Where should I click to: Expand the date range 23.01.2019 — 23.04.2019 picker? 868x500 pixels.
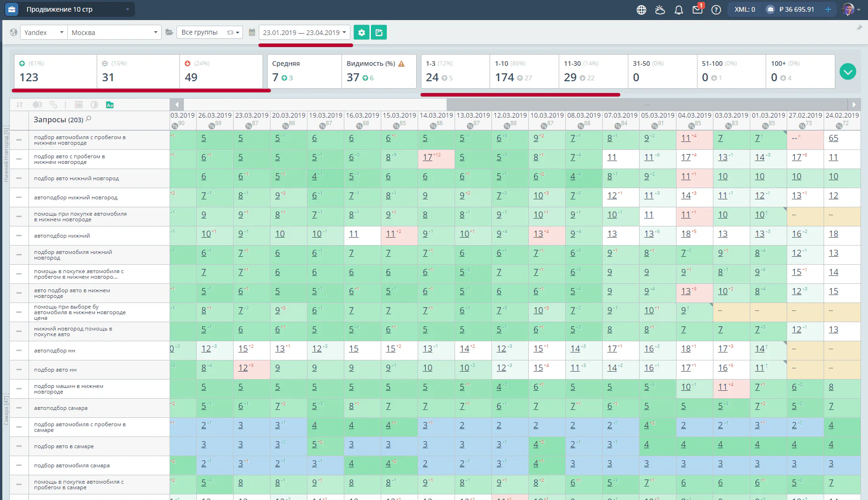click(305, 32)
